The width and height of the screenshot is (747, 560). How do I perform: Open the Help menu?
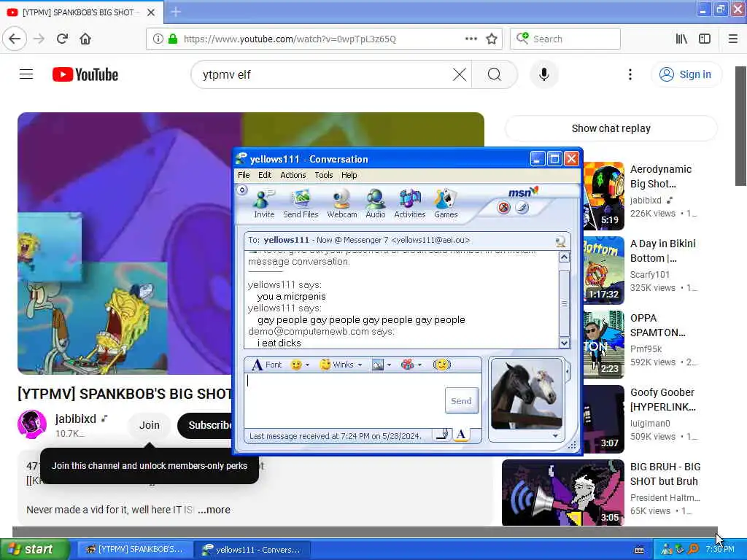(x=349, y=175)
